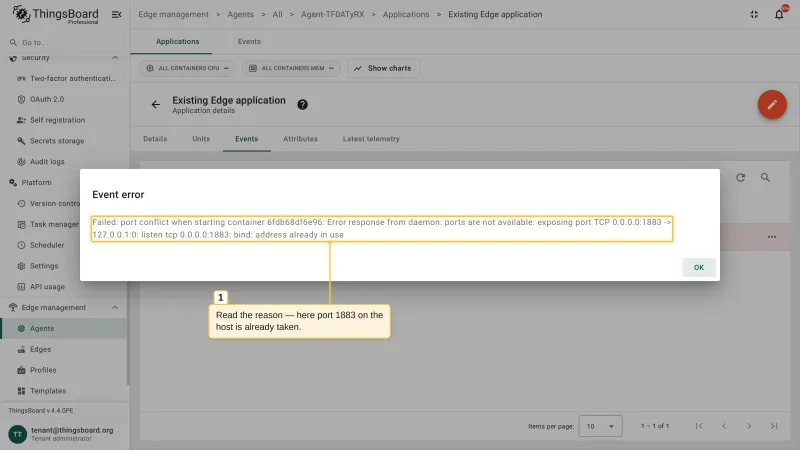
Task: Click the Settings gear icon
Action: point(21,266)
